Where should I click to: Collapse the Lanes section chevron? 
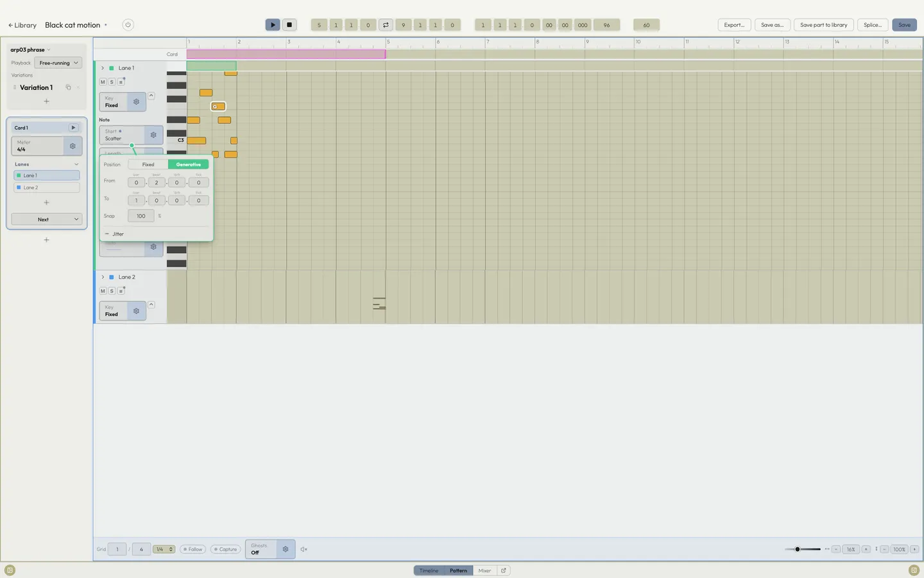point(76,164)
